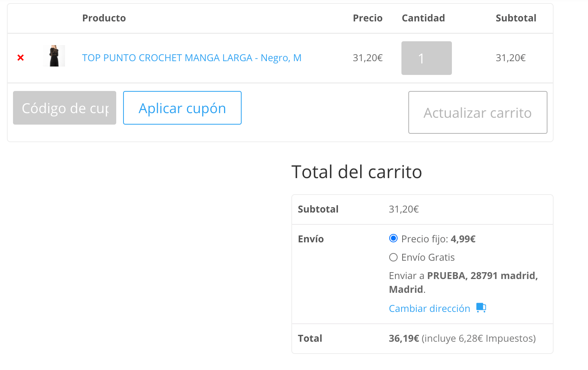Open the black top product thumbnail
Viewport: 588px width, 370px height.
coord(54,56)
